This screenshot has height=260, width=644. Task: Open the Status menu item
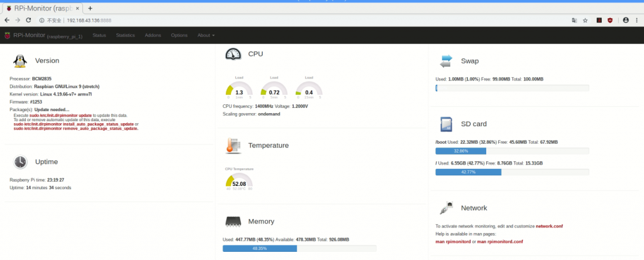[x=99, y=35]
